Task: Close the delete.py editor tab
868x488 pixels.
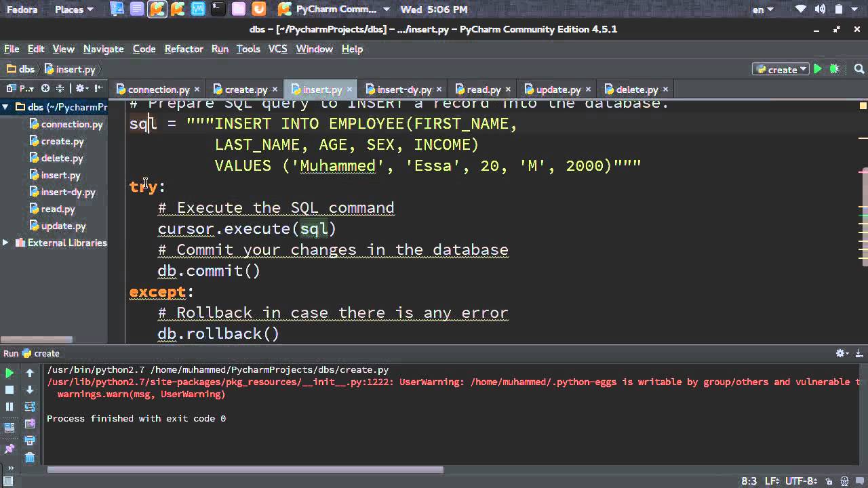Action: (665, 89)
